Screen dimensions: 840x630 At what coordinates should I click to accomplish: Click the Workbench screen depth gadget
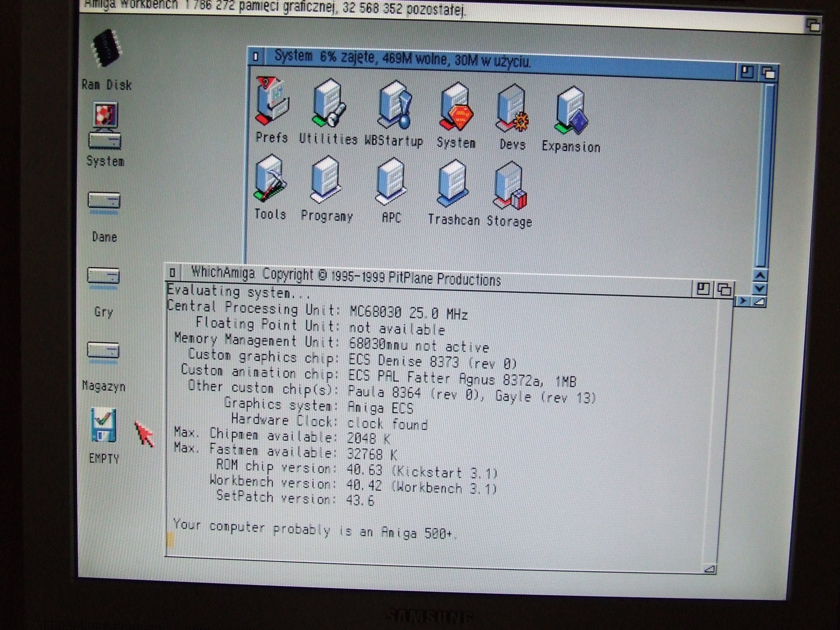[x=813, y=26]
